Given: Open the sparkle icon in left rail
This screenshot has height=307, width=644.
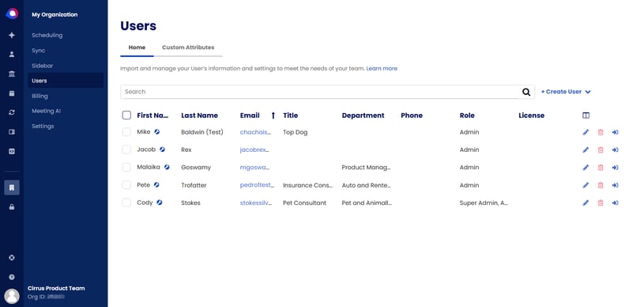Looking at the screenshot, I should click(12, 36).
